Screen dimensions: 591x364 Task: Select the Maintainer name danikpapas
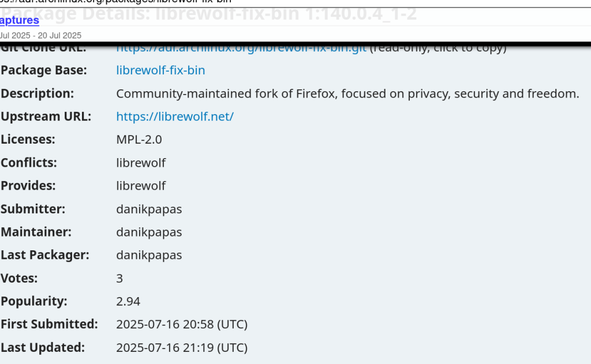click(149, 232)
